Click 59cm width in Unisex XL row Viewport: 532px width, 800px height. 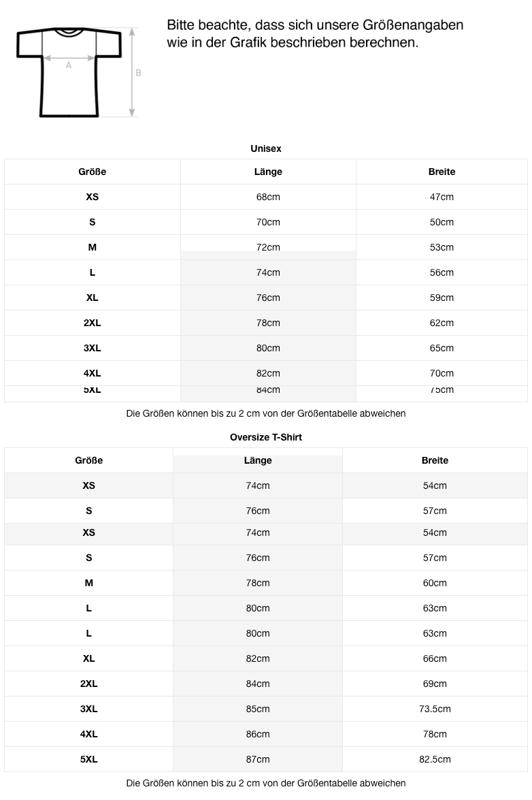pyautogui.click(x=442, y=298)
